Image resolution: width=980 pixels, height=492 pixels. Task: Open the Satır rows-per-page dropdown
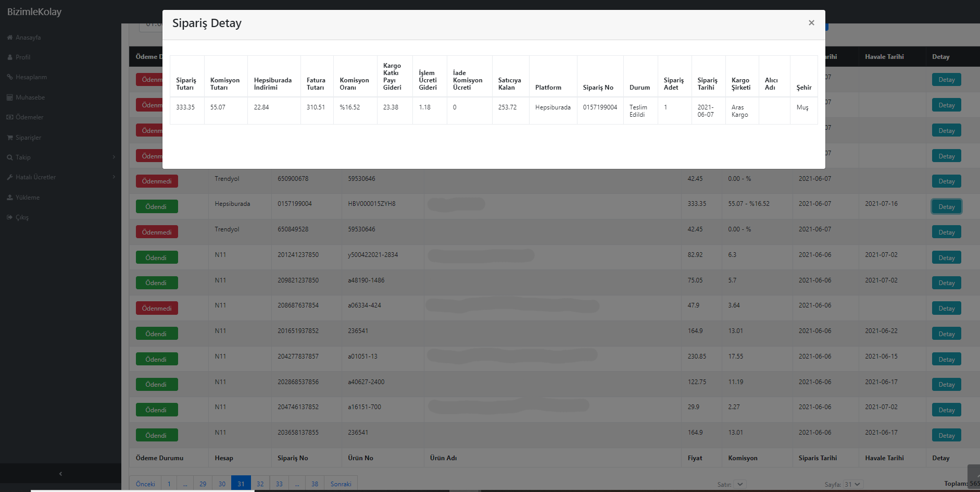pos(740,484)
